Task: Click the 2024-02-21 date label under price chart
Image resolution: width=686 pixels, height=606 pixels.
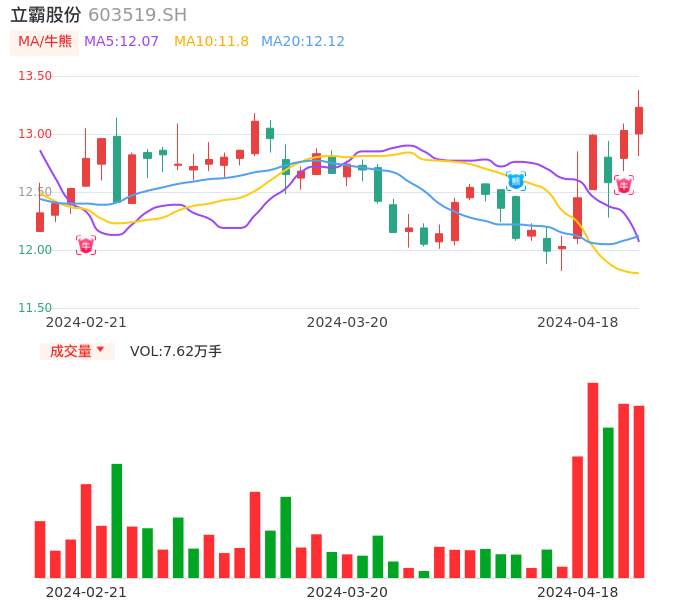Action: point(86,322)
